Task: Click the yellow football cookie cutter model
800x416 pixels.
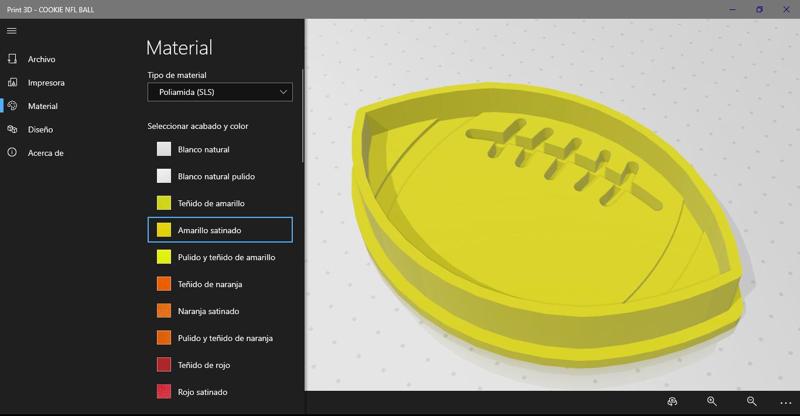Action: 546,225
